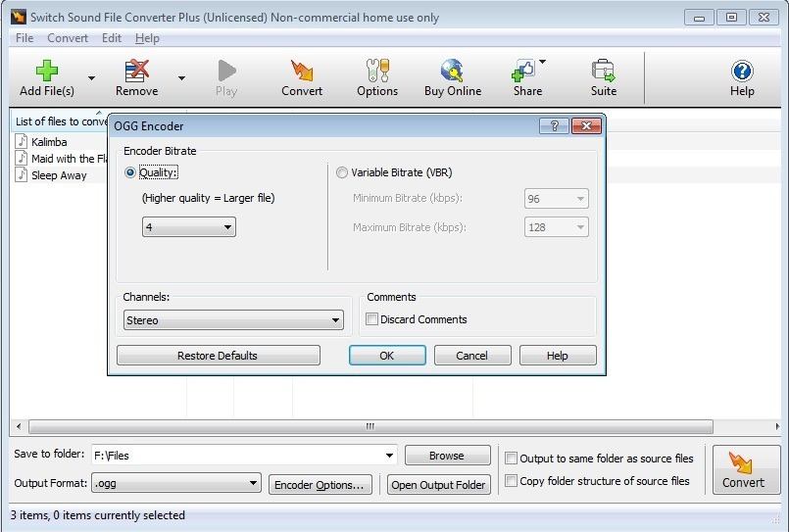Viewport: 789px width, 532px height.
Task: Click the dialog's Help button
Action: [x=558, y=355]
